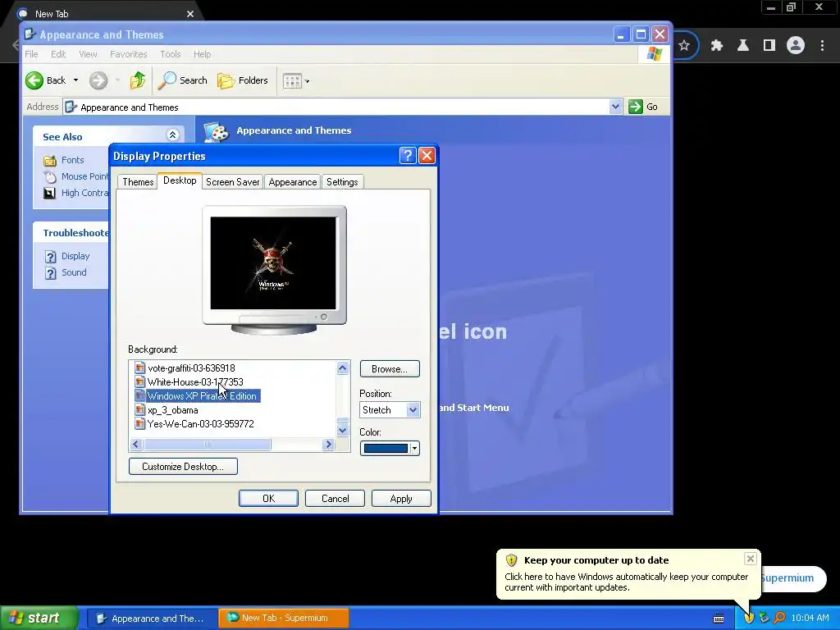The image size is (840, 630).
Task: Click the Browse... button
Action: 390,369
